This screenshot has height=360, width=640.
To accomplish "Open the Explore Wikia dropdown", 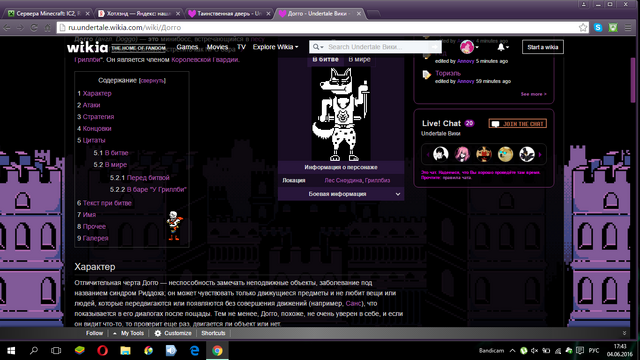I will 276,47.
